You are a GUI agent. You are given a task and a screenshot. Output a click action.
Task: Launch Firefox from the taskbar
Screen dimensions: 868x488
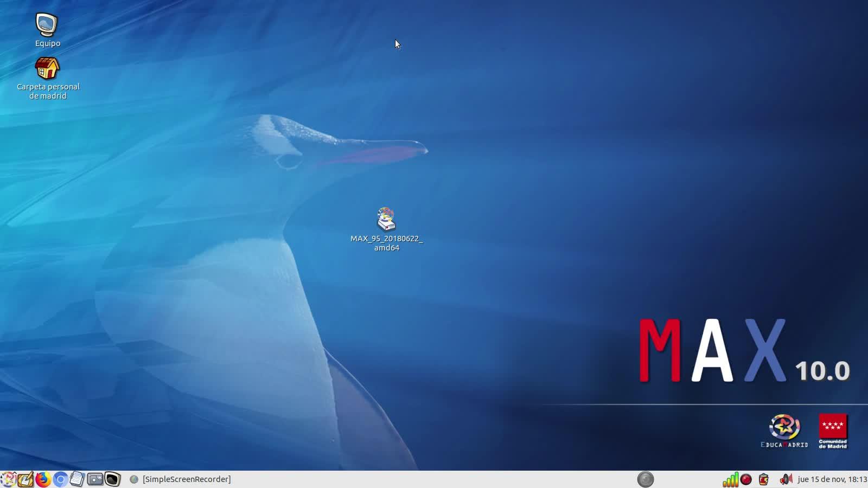43,479
